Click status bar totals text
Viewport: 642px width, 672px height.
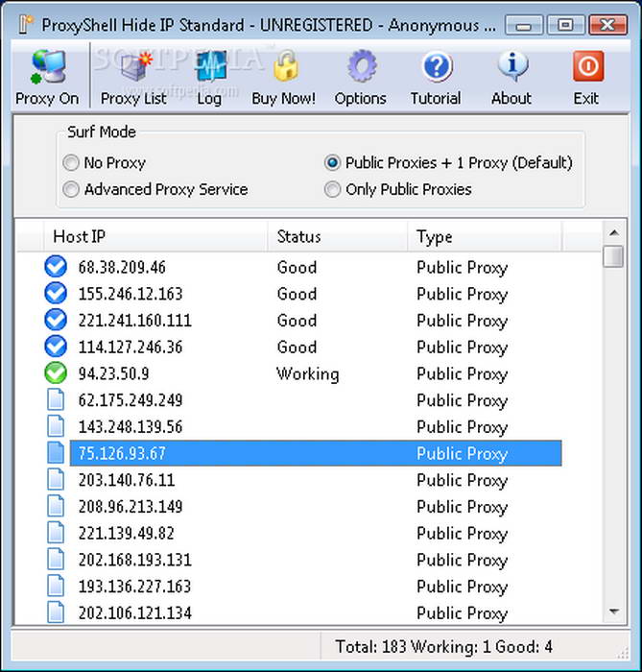coord(443,646)
